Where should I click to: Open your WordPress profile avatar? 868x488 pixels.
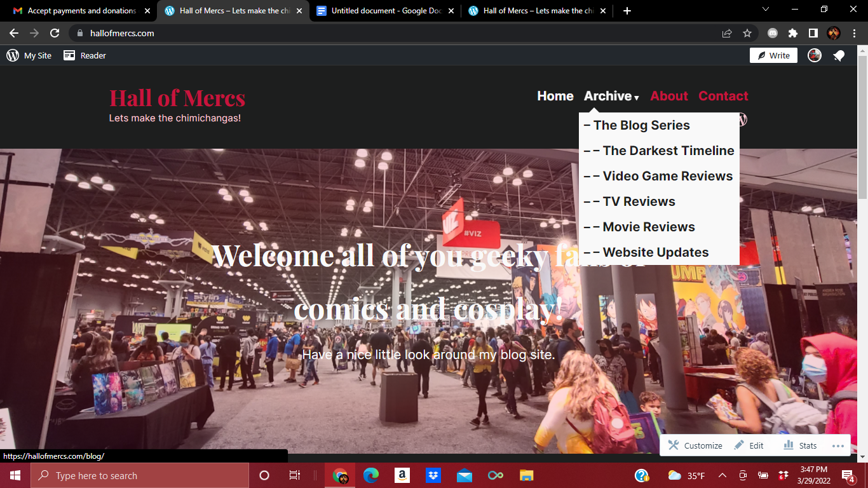pos(814,55)
